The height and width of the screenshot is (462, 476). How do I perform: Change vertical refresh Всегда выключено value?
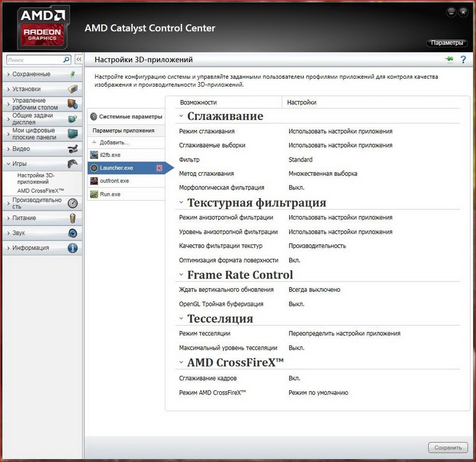click(x=314, y=290)
